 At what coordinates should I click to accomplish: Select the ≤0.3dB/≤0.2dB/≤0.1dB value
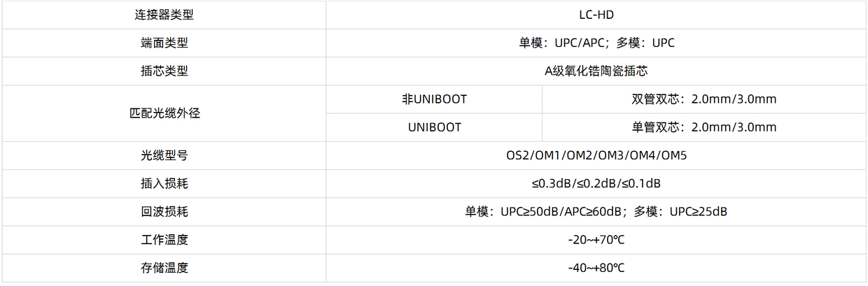596,183
